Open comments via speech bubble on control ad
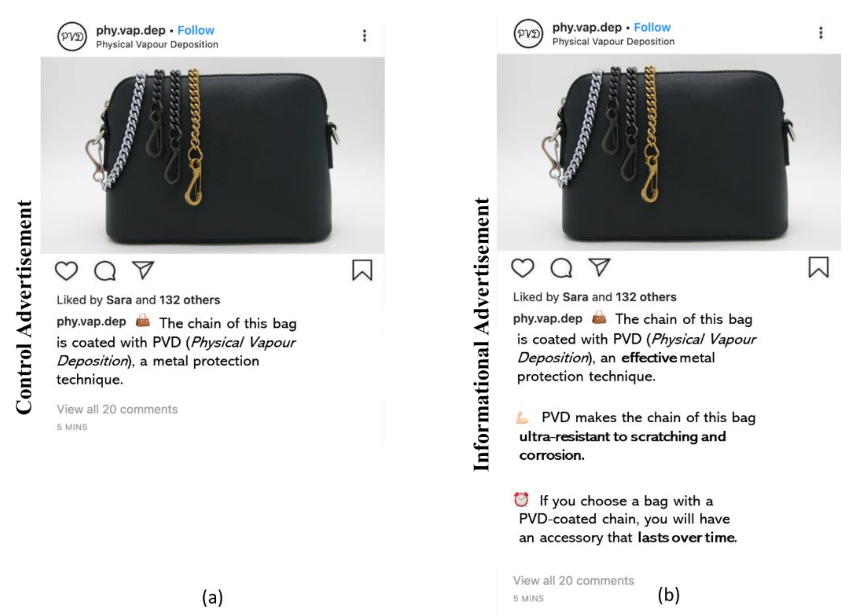 click(x=105, y=271)
